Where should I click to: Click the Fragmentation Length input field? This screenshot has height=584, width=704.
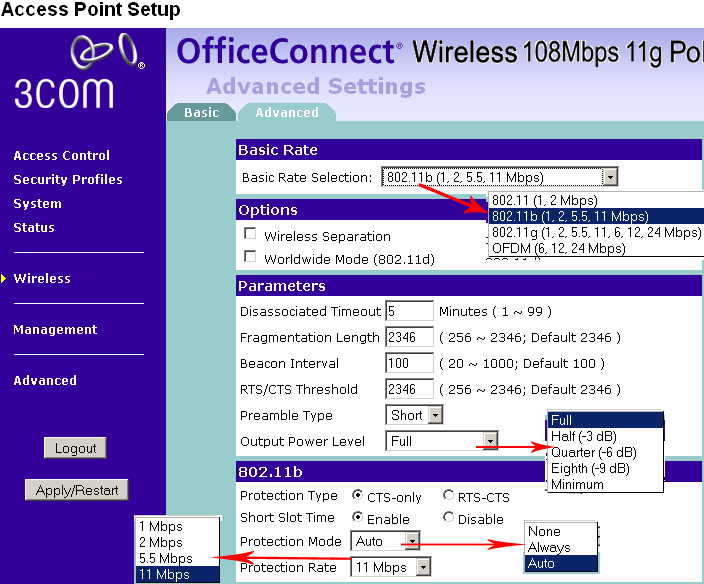pyautogui.click(x=409, y=337)
